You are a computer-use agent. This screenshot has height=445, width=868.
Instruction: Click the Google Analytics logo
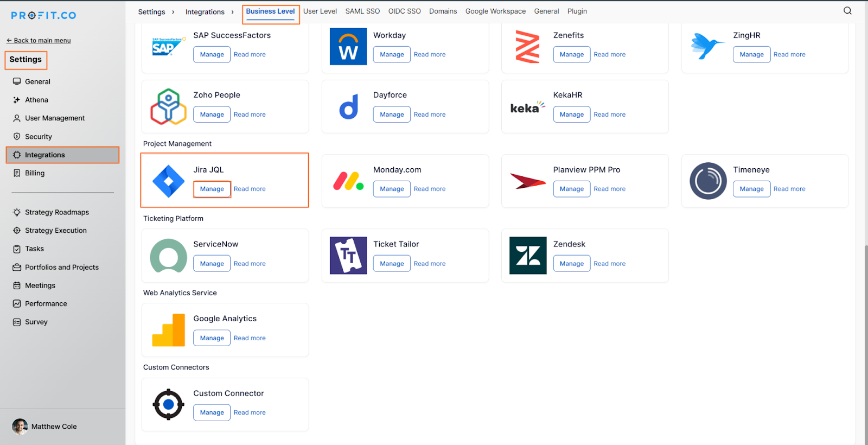tap(169, 330)
